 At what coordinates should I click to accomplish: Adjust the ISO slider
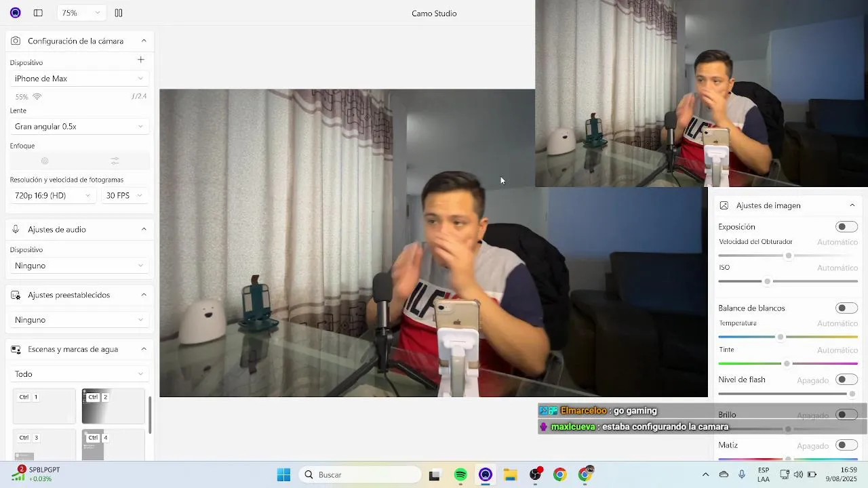[788, 281]
